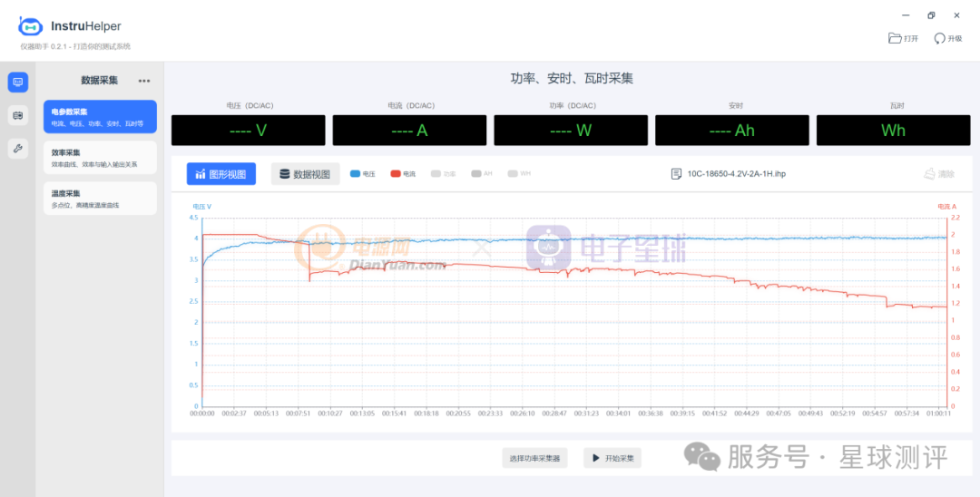This screenshot has height=497, width=980.
Task: Select the 温度采集 temperature acquisition item
Action: click(100, 199)
